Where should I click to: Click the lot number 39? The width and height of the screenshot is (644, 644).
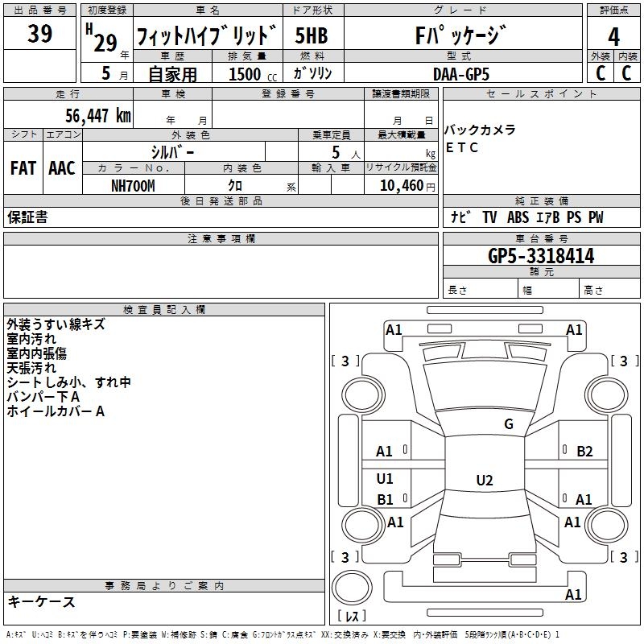39,33
